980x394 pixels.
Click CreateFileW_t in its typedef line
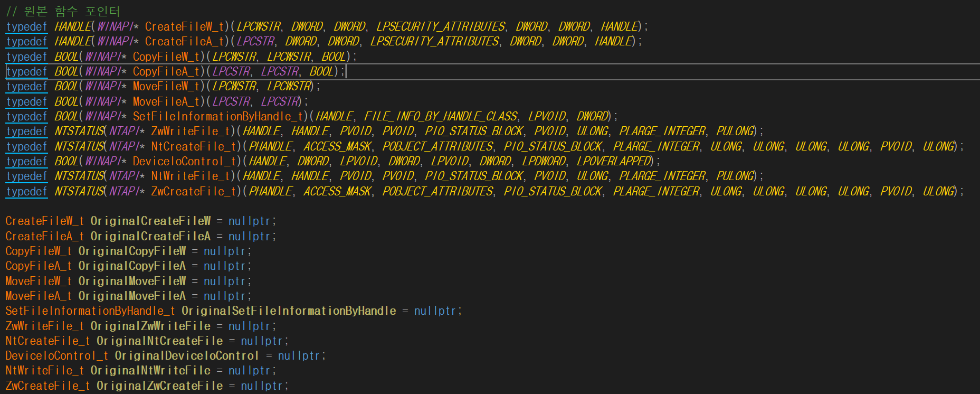point(185,26)
